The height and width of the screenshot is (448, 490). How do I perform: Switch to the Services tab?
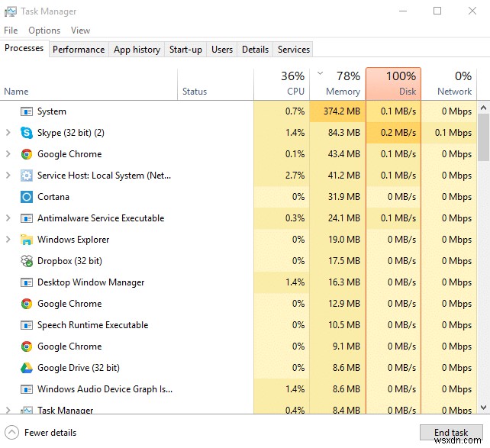pos(293,50)
